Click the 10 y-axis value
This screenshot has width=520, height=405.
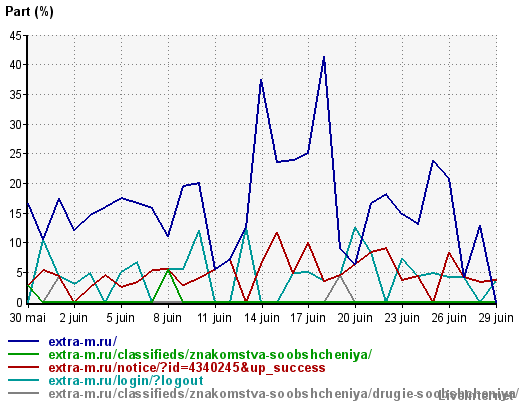tap(15, 243)
